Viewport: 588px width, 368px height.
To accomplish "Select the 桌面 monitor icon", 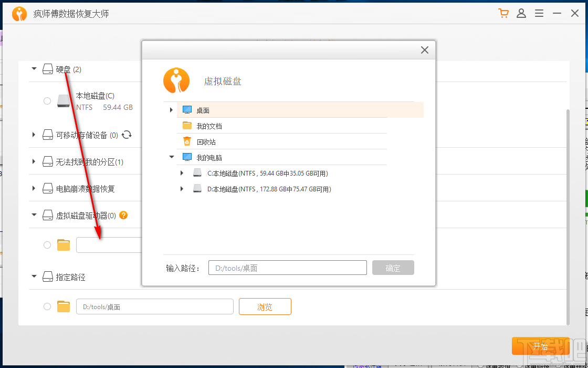I will tap(187, 110).
